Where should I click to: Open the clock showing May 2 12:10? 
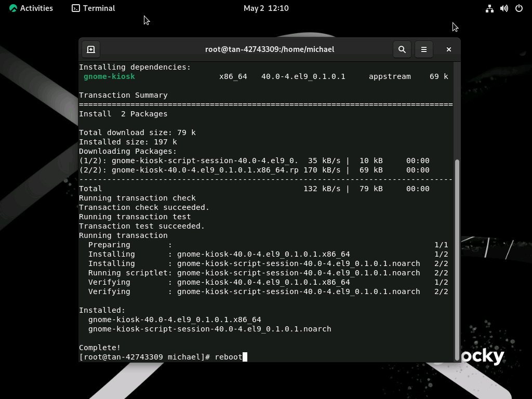pos(265,8)
